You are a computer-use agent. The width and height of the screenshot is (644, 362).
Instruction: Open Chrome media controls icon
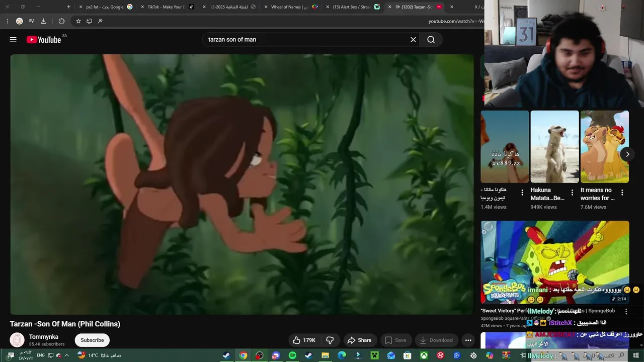pos(31,21)
